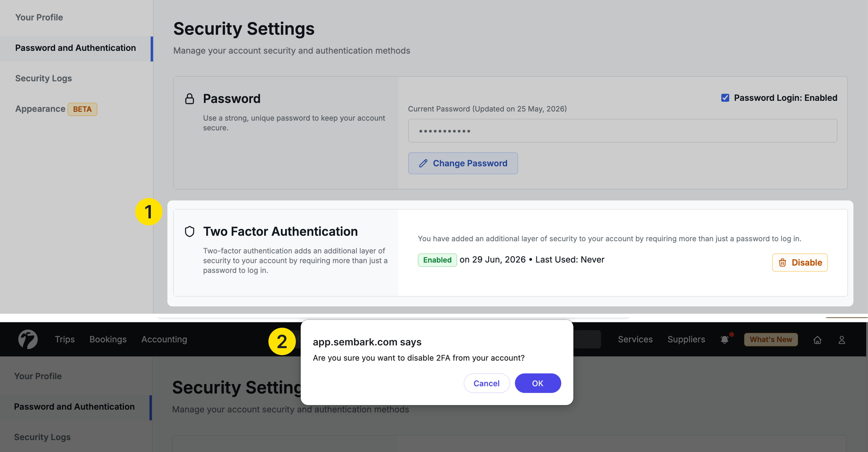Screen dimensions: 868x452
Task: Open Security Logs in lower sidebar
Action: point(42,437)
